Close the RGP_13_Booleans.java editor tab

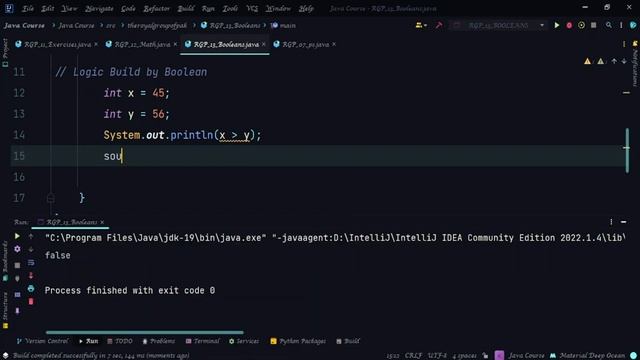pos(264,44)
